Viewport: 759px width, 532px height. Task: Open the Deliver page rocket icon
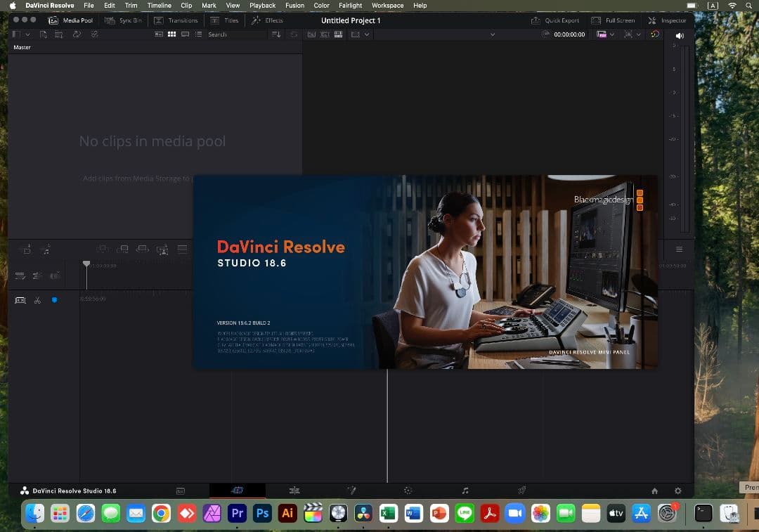point(522,491)
